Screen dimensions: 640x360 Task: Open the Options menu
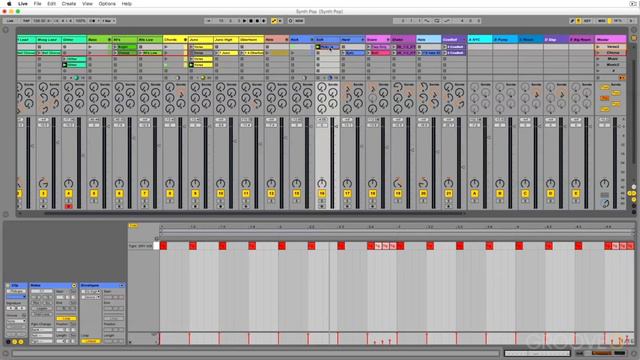click(107, 4)
